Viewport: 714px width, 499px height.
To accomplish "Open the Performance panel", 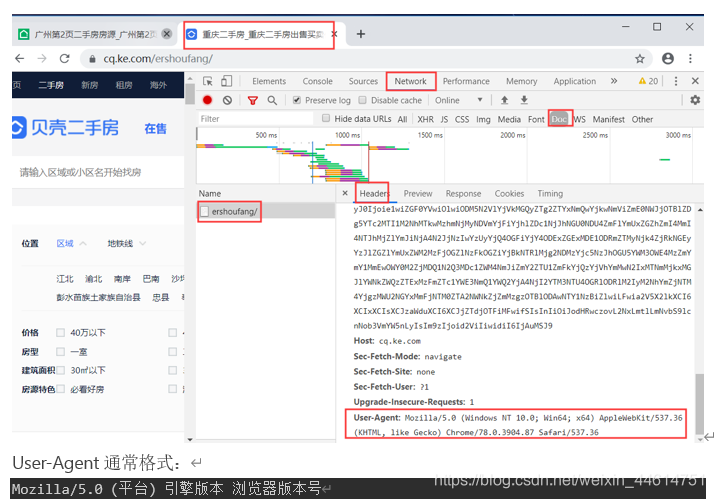I will (466, 81).
